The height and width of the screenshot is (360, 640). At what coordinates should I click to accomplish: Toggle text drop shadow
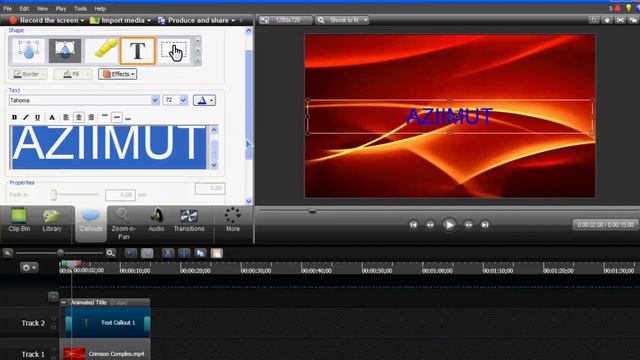click(52, 118)
